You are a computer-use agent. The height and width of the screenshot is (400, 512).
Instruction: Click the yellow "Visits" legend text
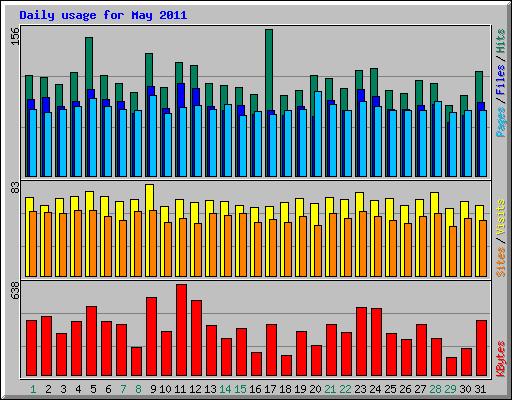tap(500, 217)
